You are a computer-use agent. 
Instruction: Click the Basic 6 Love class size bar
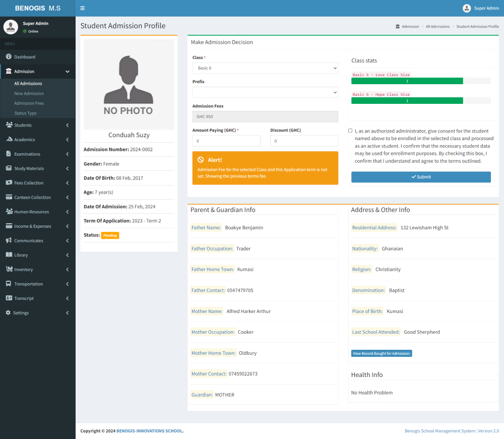[407, 81]
